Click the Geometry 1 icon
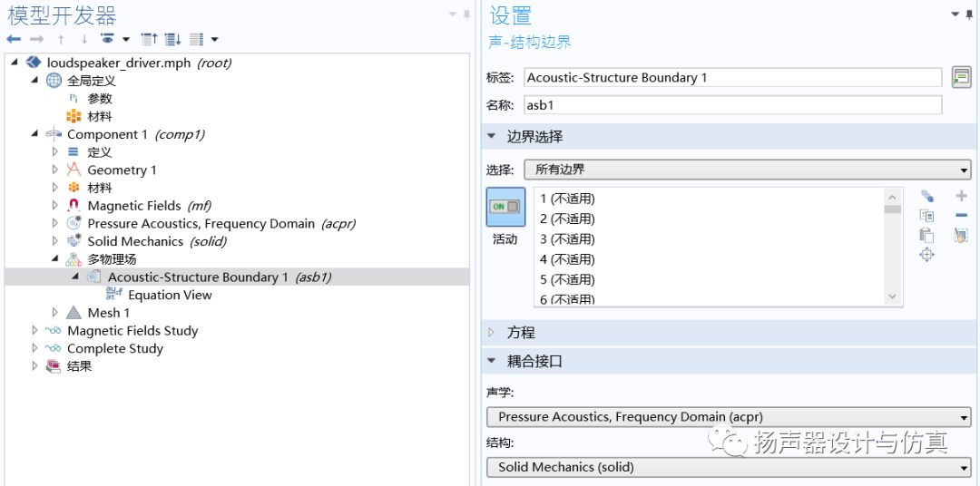The image size is (980, 486). pyautogui.click(x=73, y=170)
